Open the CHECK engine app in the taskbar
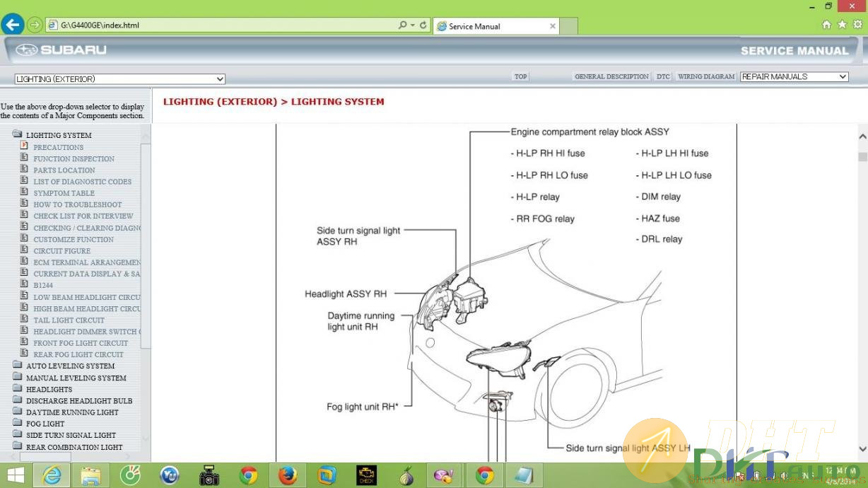The height and width of the screenshot is (488, 868). coord(366,475)
